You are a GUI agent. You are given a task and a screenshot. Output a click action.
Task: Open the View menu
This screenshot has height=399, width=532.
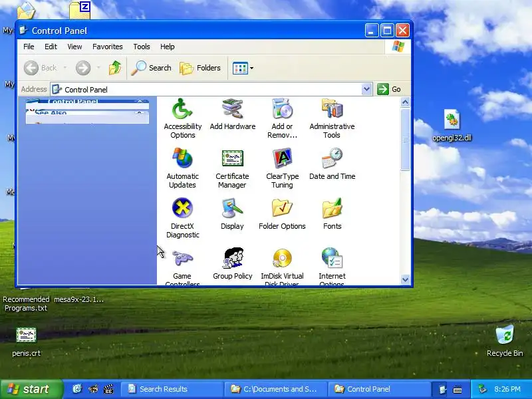tap(74, 47)
